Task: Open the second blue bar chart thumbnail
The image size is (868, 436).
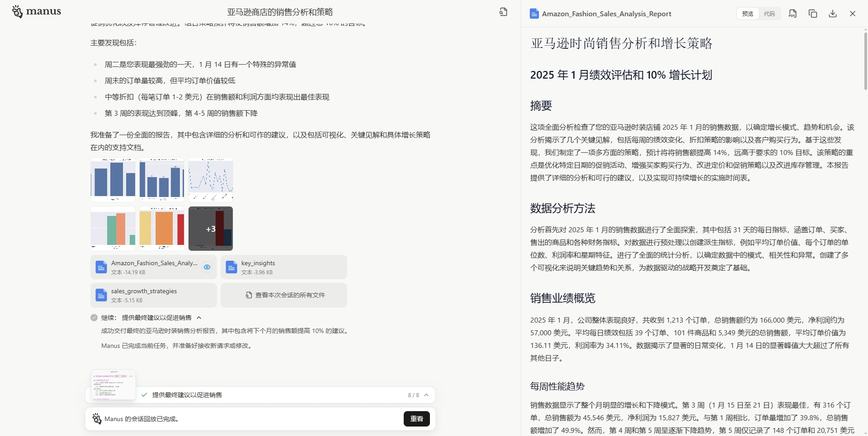Action: [162, 179]
